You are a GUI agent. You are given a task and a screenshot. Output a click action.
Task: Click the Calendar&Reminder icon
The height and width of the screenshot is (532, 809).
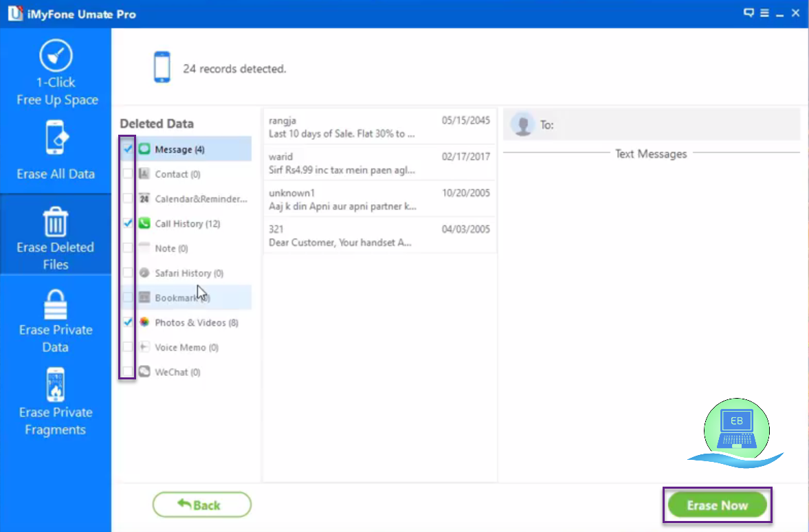144,199
